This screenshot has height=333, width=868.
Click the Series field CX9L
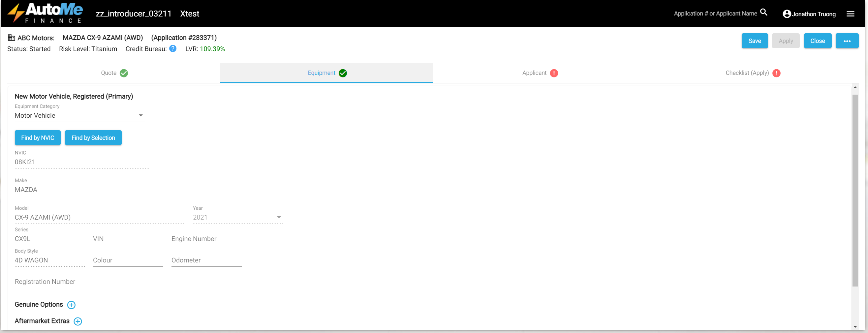tap(49, 239)
